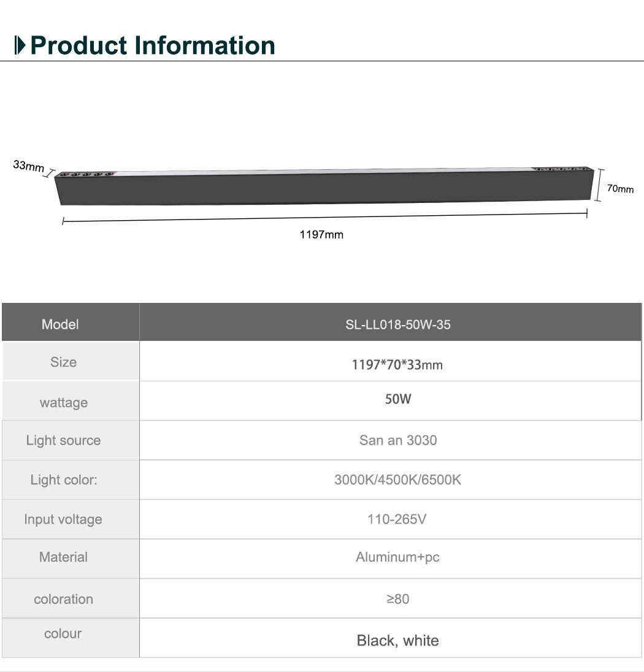Select the 110-265V voltage value
644x672 pixels.
pos(397,519)
